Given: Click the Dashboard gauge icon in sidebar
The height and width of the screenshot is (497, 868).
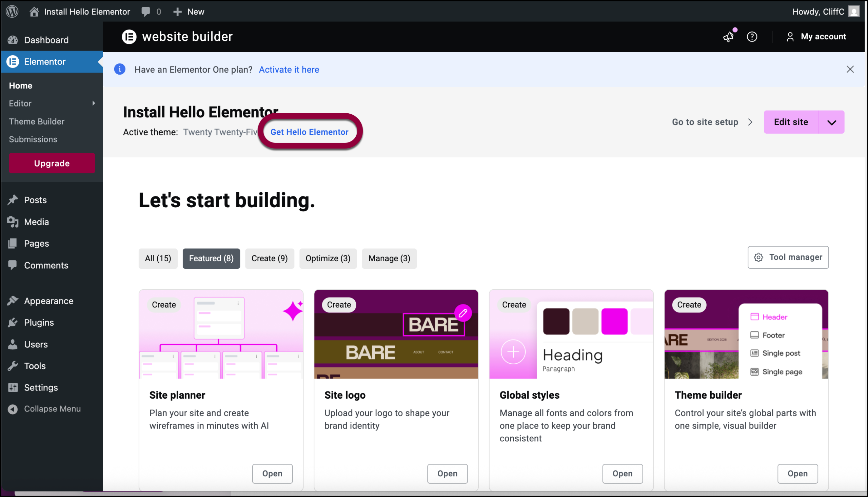Looking at the screenshot, I should click(x=13, y=40).
